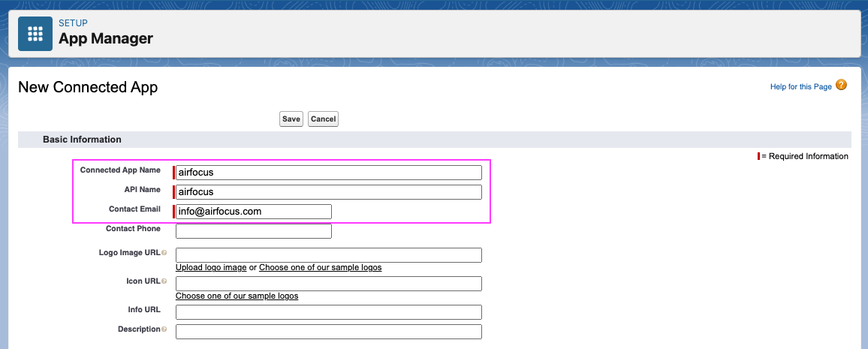Image resolution: width=868 pixels, height=349 pixels.
Task: Click the Upload logo image link
Action: pos(211,267)
